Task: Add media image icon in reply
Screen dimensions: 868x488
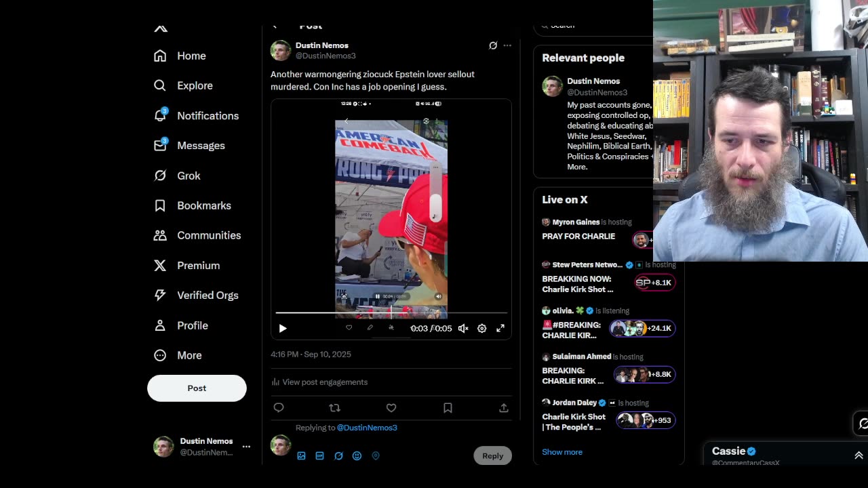Action: pyautogui.click(x=301, y=455)
